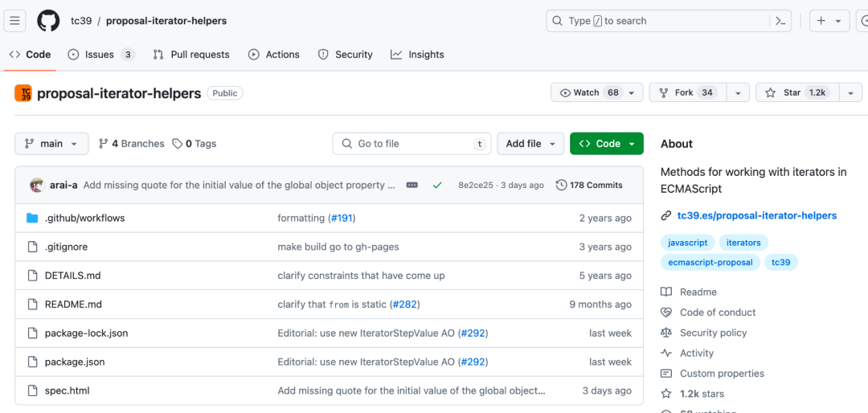Click arai-a's avatar in latest commit

[37, 186]
